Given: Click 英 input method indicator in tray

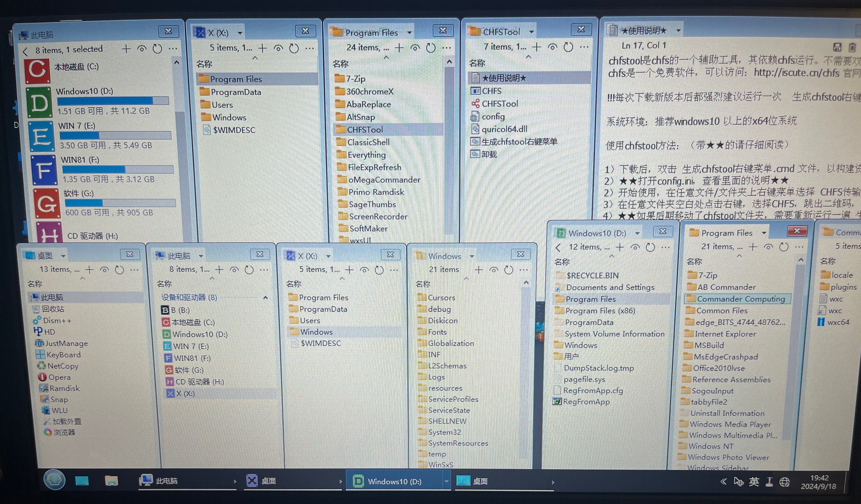Looking at the screenshot, I should click(x=754, y=482).
